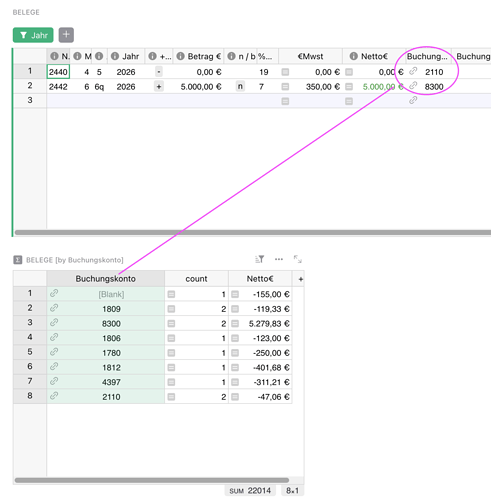Click formula icon beside -155,00 € value
Screen dimensions: 491x500
coord(235,294)
